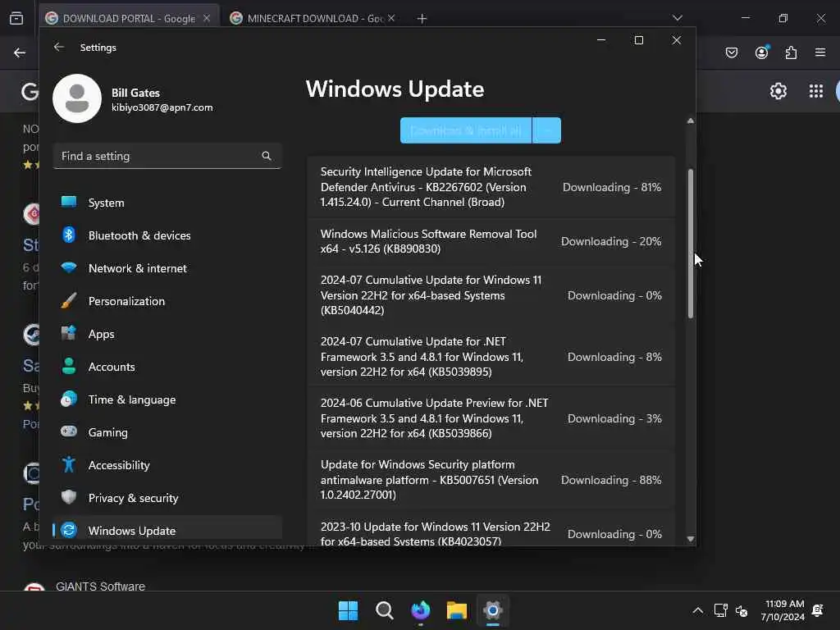This screenshot has width=840, height=630.
Task: Open Bluetooth & devices icon
Action: click(x=69, y=235)
